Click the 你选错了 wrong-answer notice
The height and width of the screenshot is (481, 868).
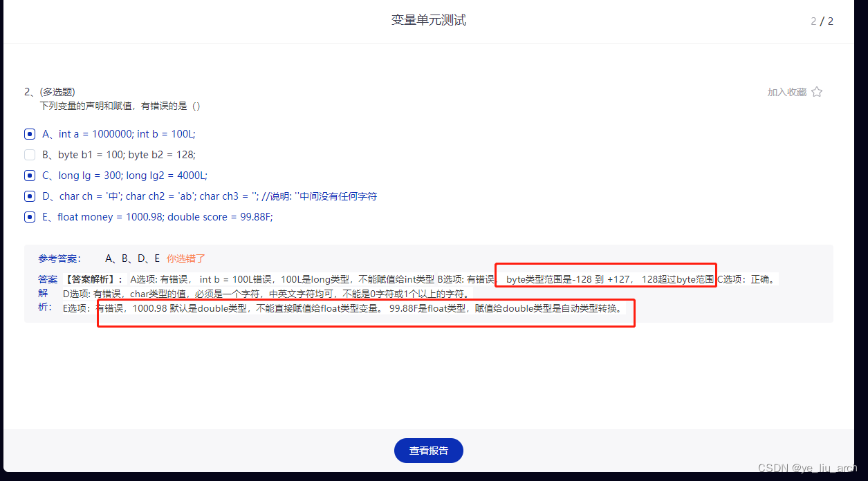click(x=186, y=258)
